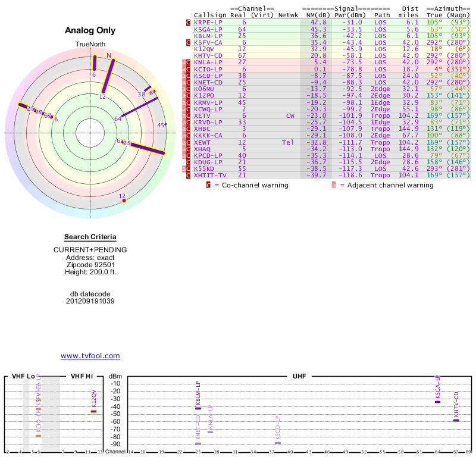476x457 pixels.
Task: Select the XETV callsign
Action: (x=202, y=115)
